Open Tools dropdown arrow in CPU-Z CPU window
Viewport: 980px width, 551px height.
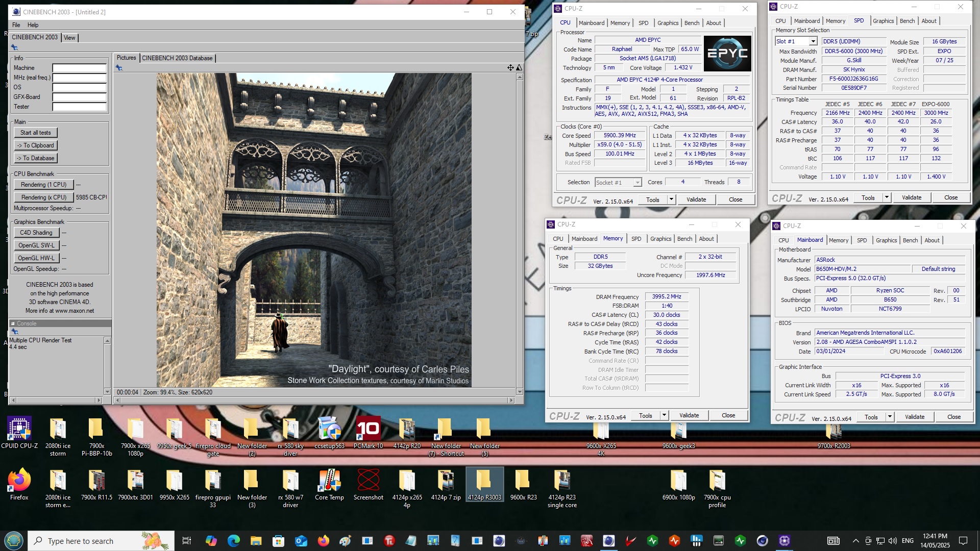coord(671,199)
